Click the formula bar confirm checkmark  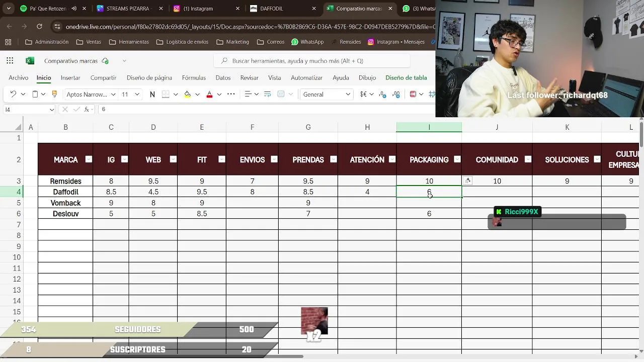coord(76,109)
